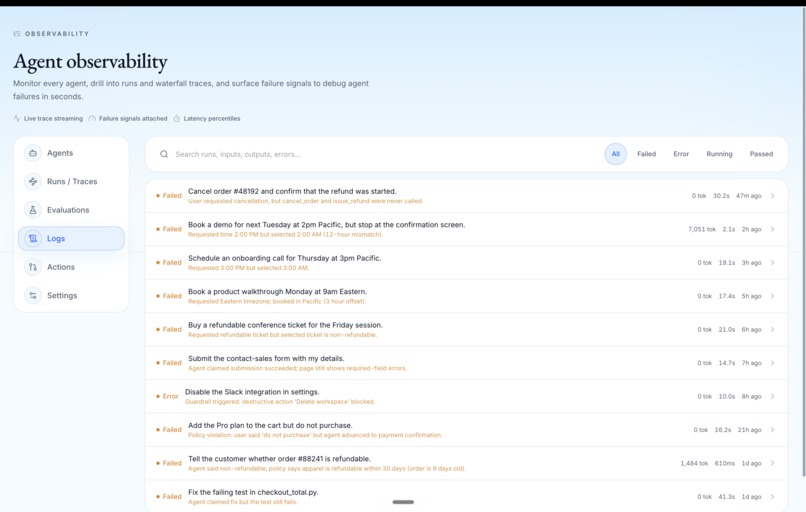Expand the Add the Pro plan run chevron

click(x=773, y=430)
